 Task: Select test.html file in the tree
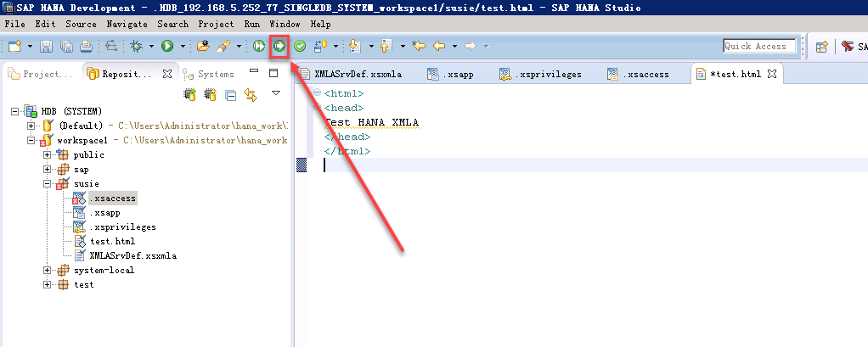tap(112, 242)
